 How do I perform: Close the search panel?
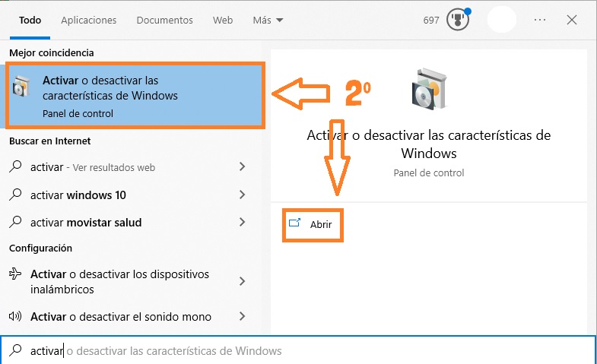[x=571, y=20]
